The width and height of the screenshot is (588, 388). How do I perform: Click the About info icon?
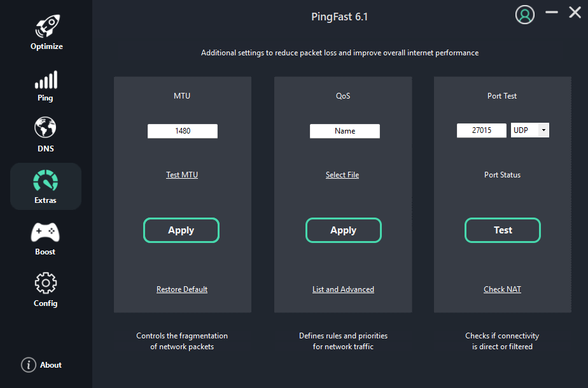point(29,365)
